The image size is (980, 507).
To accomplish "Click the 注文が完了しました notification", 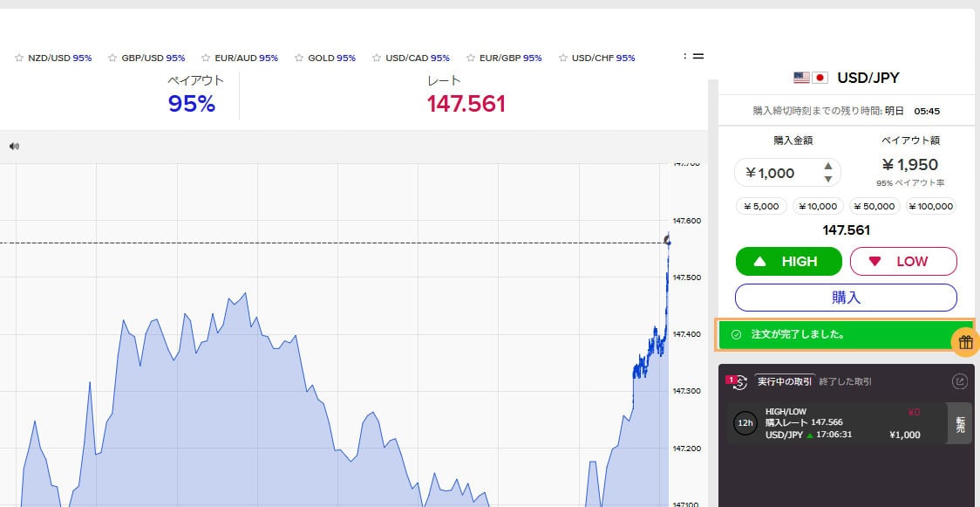I will pos(845,335).
